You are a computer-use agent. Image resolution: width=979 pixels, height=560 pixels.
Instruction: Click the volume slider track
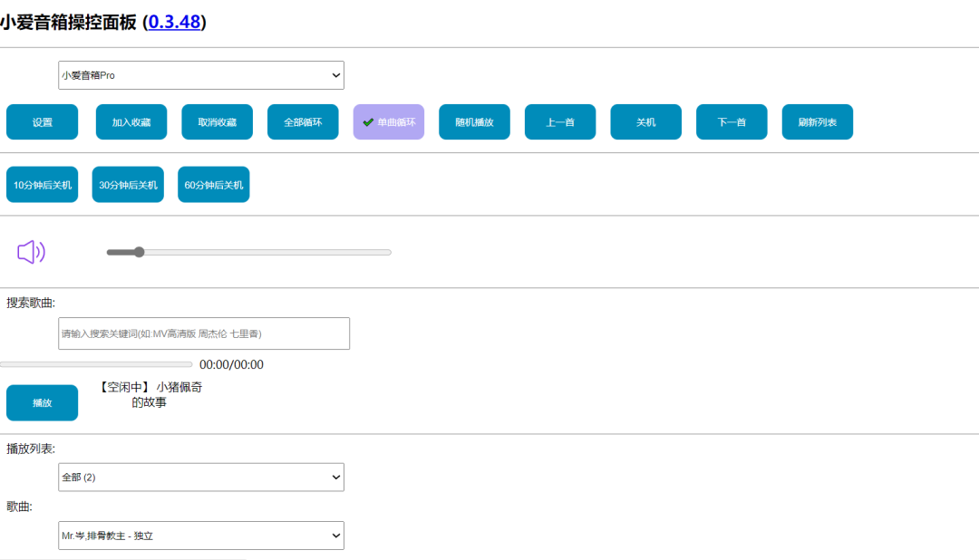coord(249,252)
